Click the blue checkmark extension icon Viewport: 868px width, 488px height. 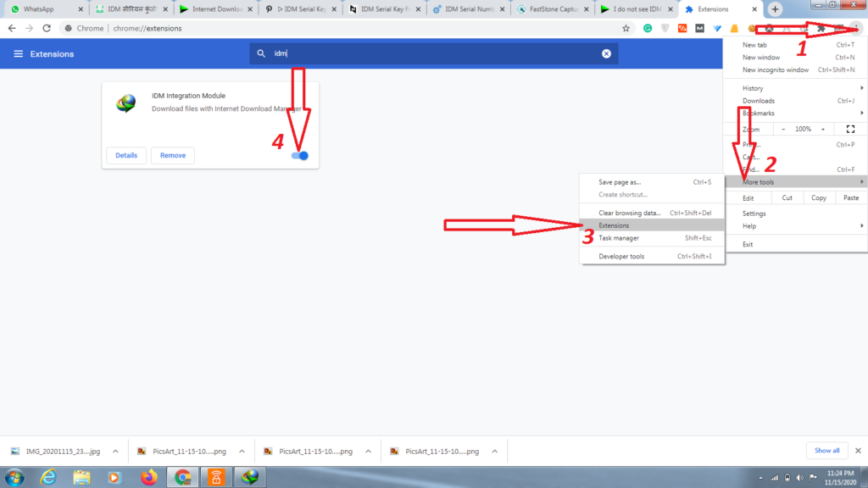tap(717, 28)
